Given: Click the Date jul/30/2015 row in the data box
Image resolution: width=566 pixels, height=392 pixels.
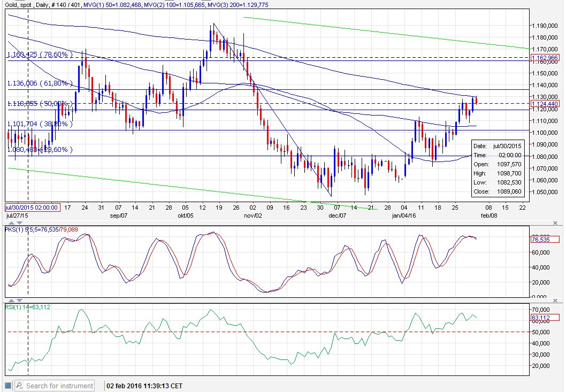Looking at the screenshot, I should tap(498, 146).
